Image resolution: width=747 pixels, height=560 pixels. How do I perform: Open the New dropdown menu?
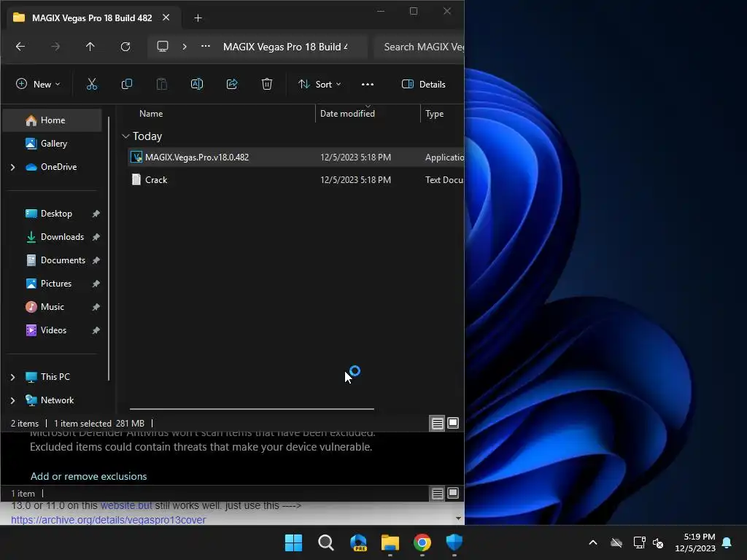[x=38, y=85]
